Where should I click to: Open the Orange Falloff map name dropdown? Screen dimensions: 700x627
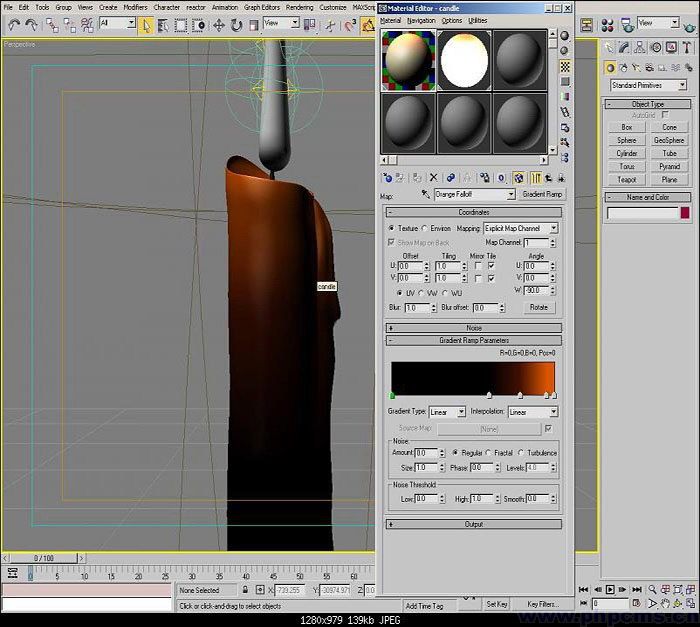(511, 194)
